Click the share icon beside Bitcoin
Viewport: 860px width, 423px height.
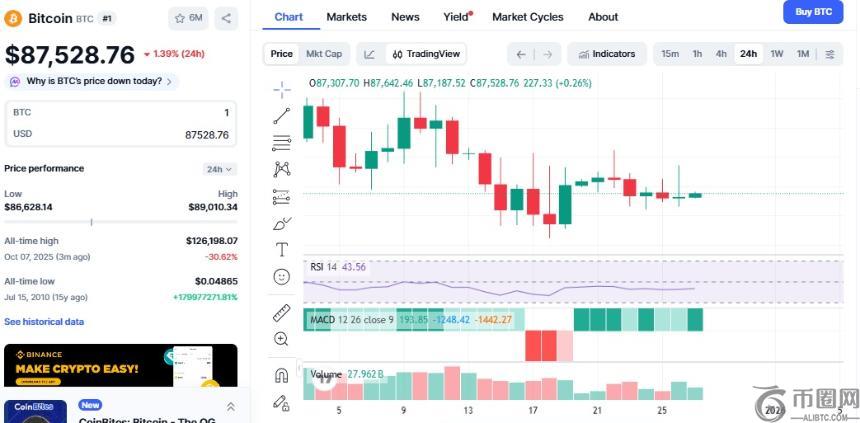pyautogui.click(x=226, y=18)
